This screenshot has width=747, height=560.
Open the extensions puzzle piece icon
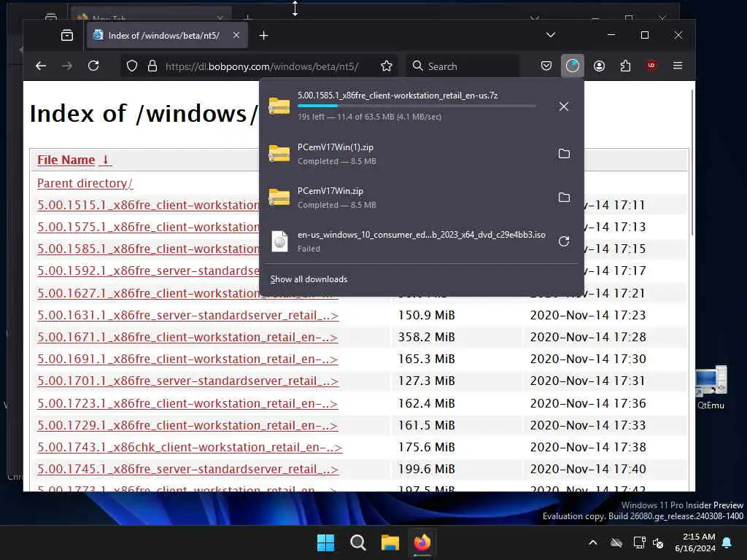pyautogui.click(x=625, y=66)
